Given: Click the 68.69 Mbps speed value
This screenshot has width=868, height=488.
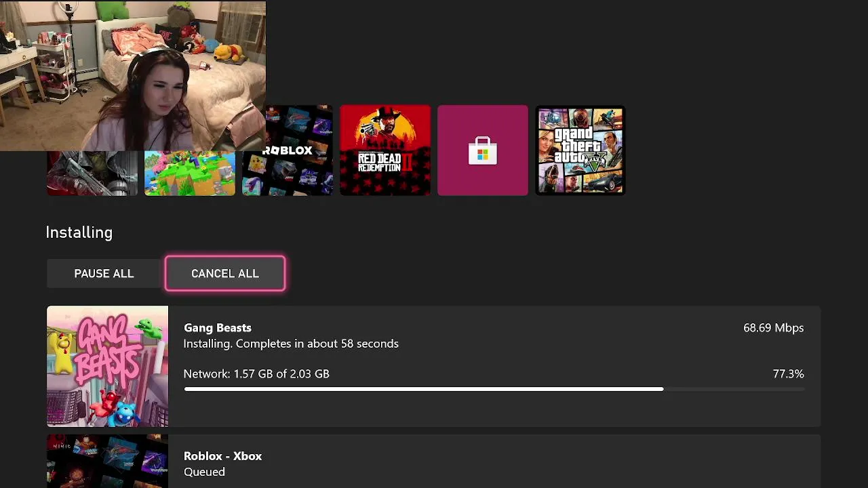Looking at the screenshot, I should coord(773,328).
